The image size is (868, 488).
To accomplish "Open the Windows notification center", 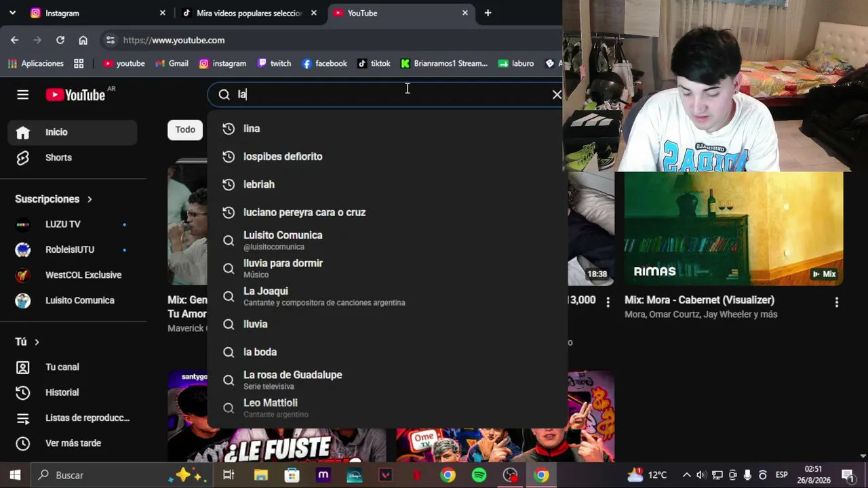I will click(x=848, y=475).
